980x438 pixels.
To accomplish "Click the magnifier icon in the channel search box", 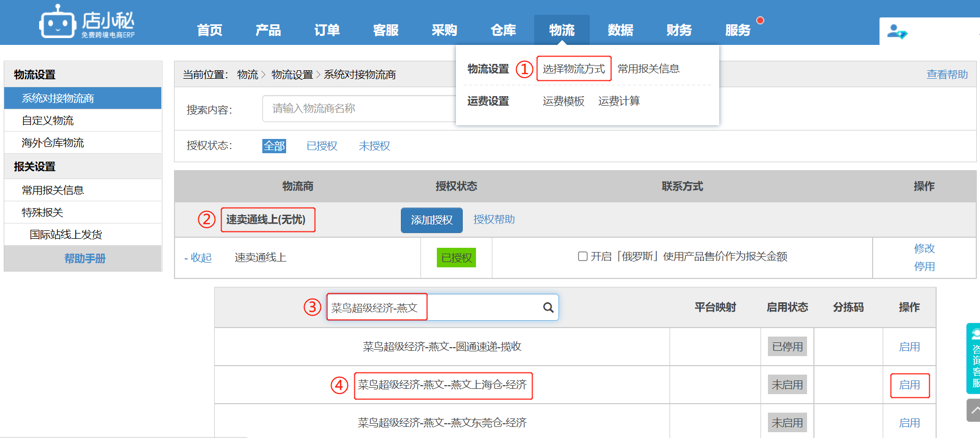I will pos(548,307).
